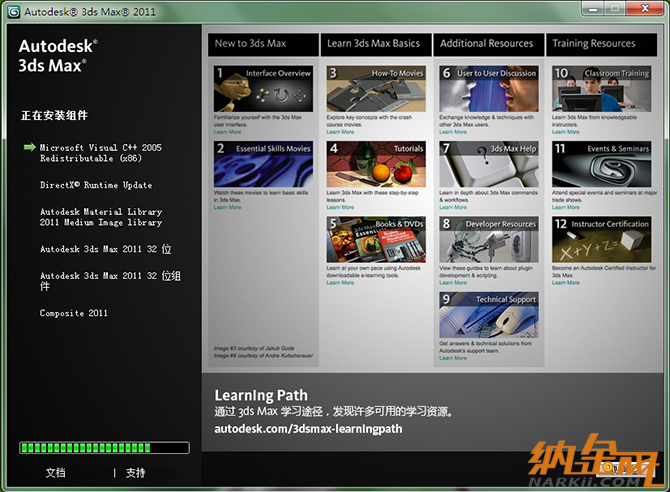Click Learn More under Classroom Training
670x492 pixels.
[566, 132]
